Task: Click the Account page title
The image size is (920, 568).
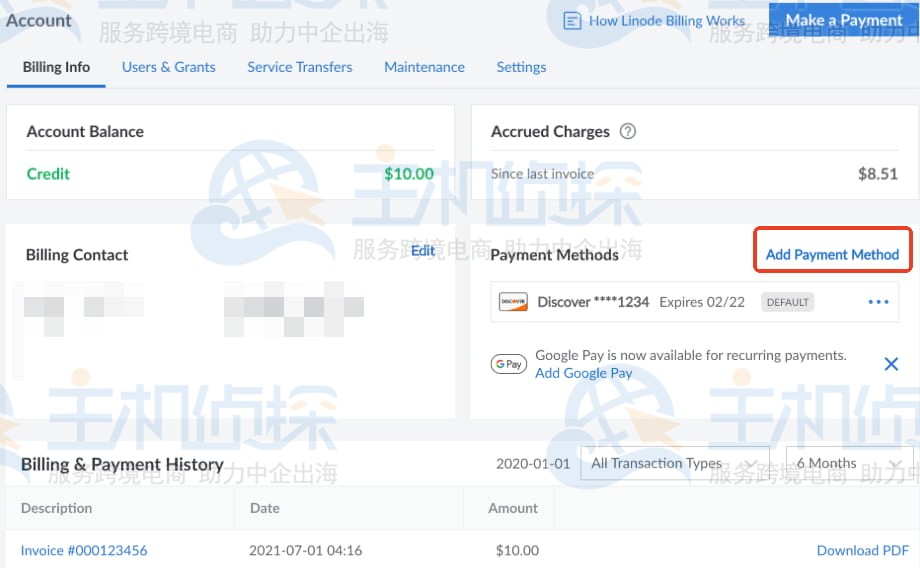Action: (39, 21)
